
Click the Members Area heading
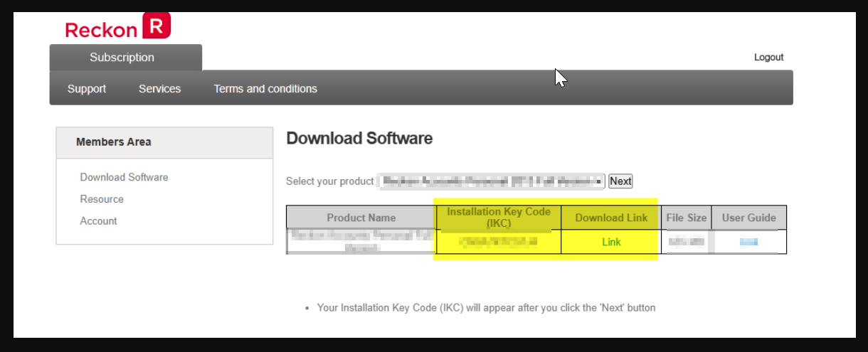pyautogui.click(x=114, y=142)
